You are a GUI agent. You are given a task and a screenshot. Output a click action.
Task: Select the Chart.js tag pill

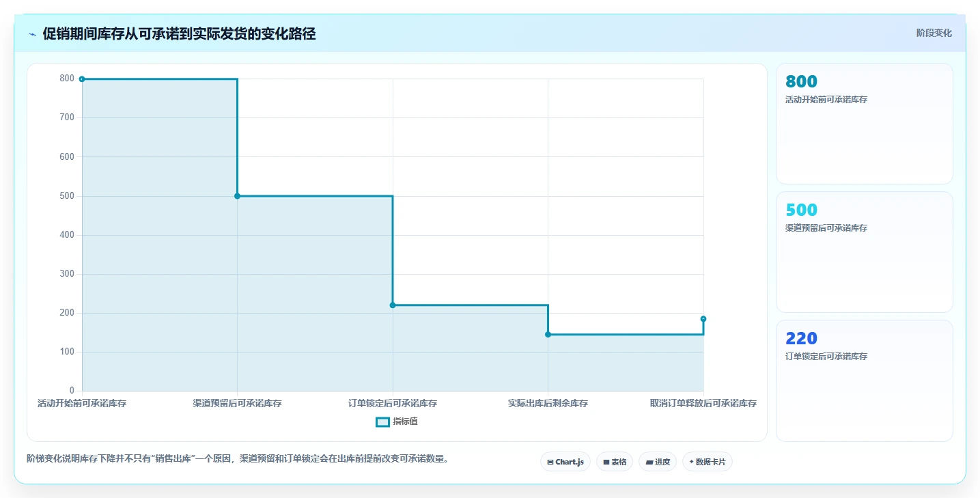coord(565,462)
